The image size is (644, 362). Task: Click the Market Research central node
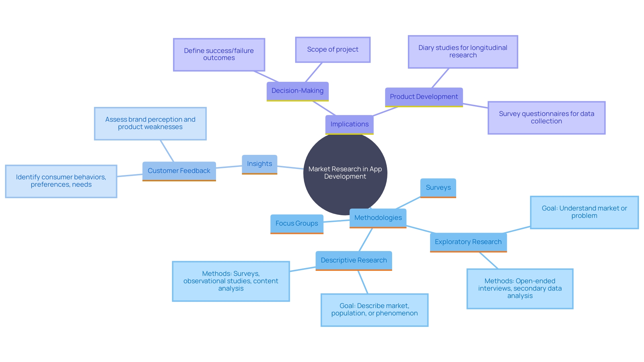345,177
